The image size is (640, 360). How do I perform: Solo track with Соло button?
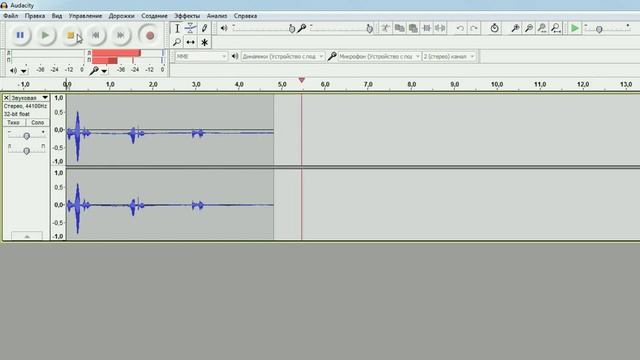38,122
